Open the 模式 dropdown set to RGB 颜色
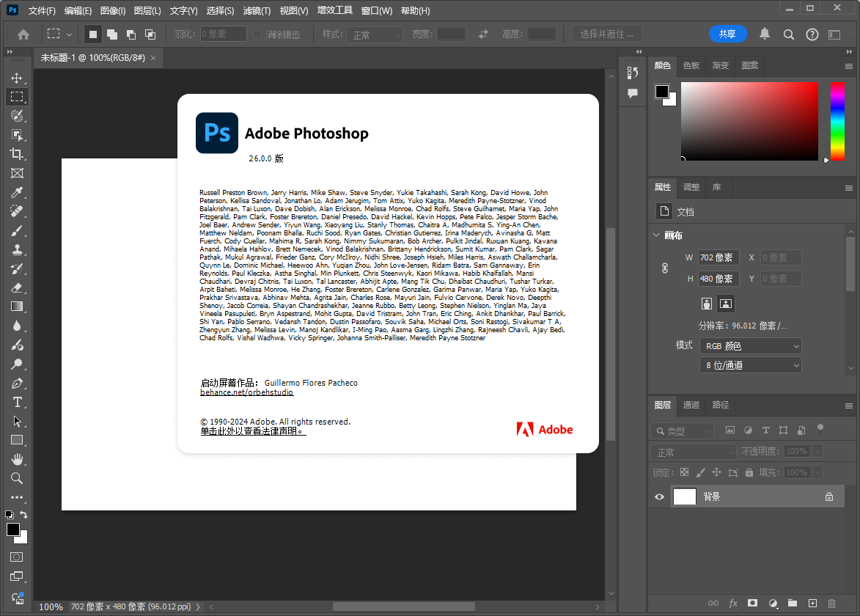The width and height of the screenshot is (860, 616). click(x=750, y=345)
